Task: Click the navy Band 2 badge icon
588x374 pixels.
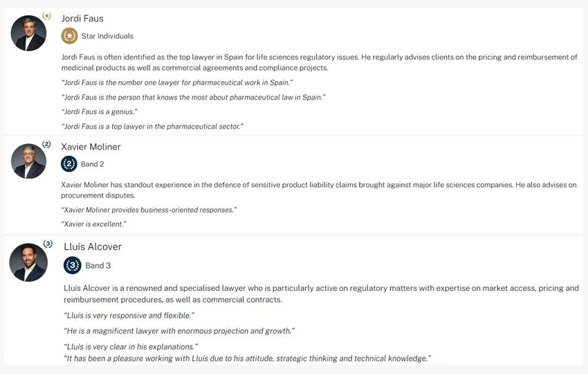Action: click(x=69, y=164)
